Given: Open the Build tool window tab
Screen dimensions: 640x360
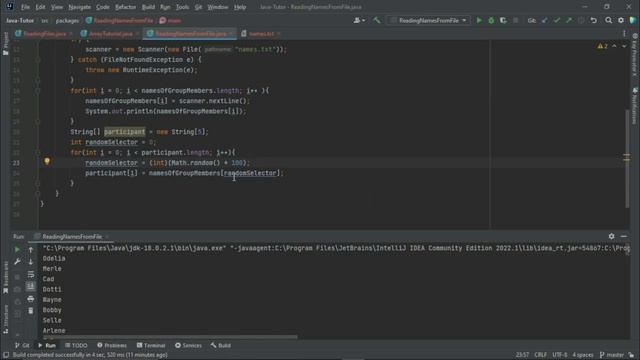Looking at the screenshot, I should [221, 345].
